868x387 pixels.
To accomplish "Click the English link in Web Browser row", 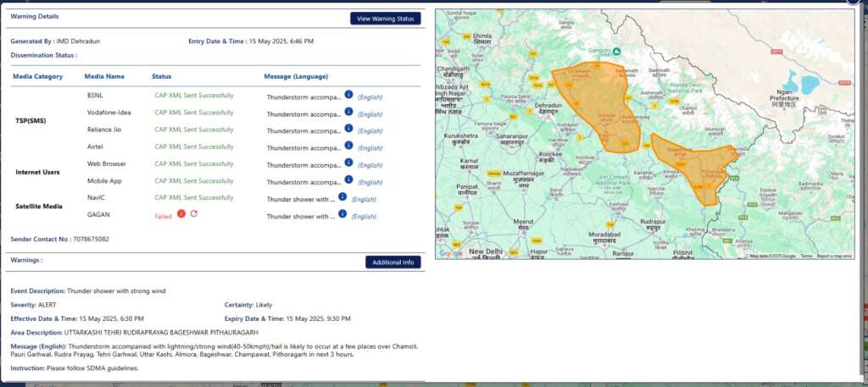I will 370,165.
